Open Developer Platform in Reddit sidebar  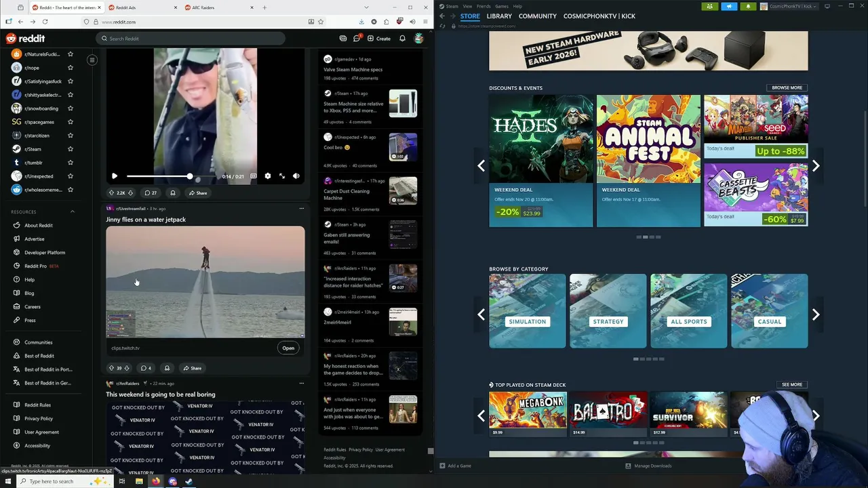[45, 253]
